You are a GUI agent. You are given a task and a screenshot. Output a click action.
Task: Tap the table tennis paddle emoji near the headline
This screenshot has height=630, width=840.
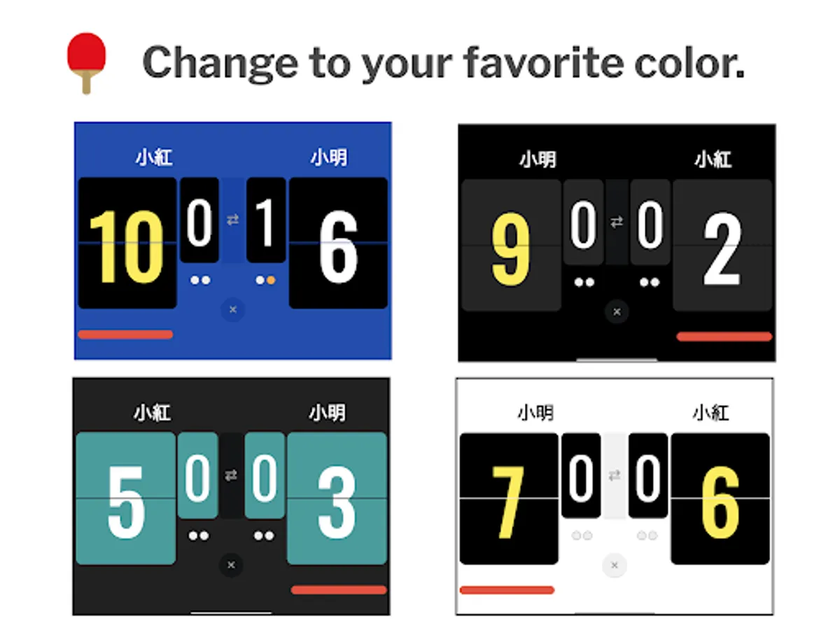[85, 55]
